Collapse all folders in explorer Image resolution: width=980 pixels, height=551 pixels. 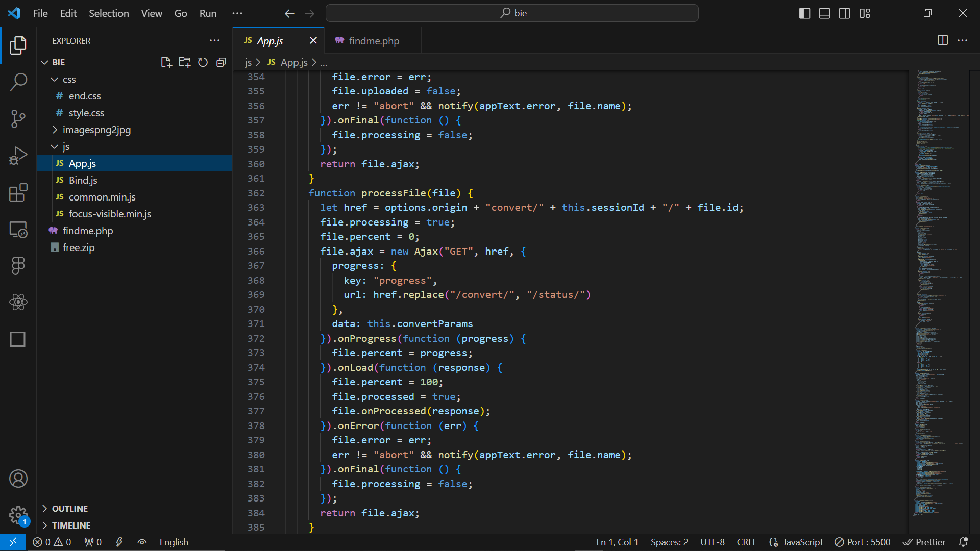[221, 62]
